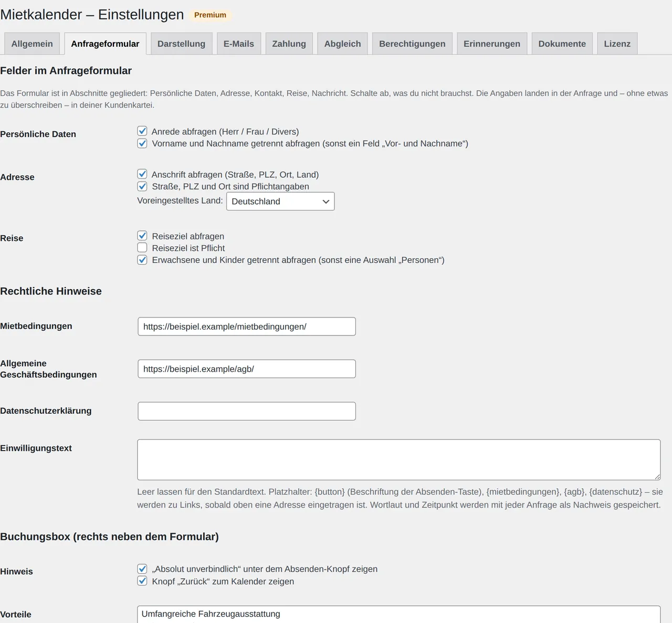Screen dimensions: 672x623
Task: Click the Vorteile text area
Action: [x=399, y=615]
